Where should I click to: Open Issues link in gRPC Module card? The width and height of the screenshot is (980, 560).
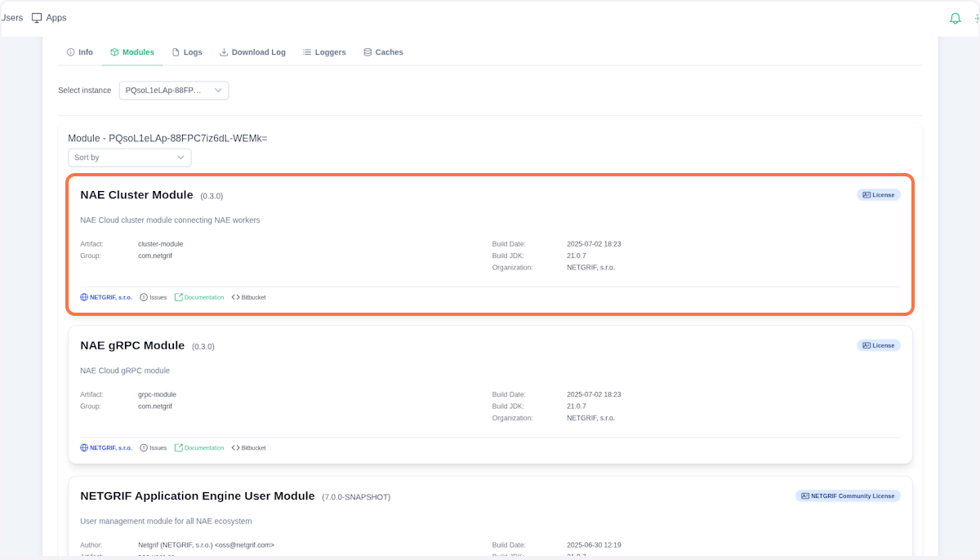(x=153, y=448)
